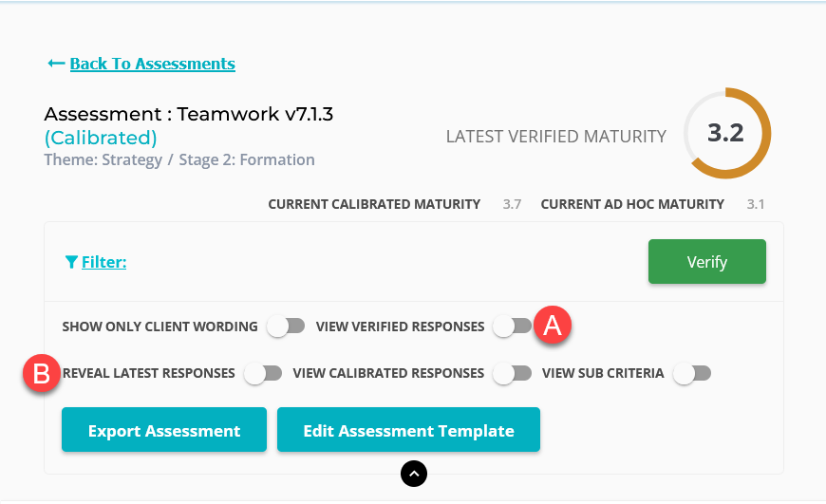Click the Theme: Strategy / Stage 2 subtitle
This screenshot has height=504, width=826.
click(179, 159)
